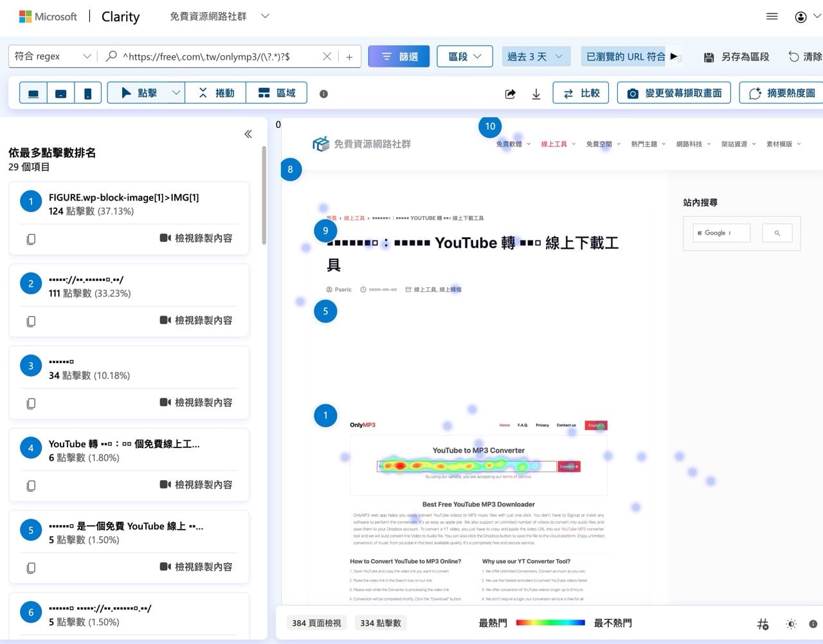Open info icon in bottom bar
The image size is (823, 644).
pyautogui.click(x=813, y=623)
